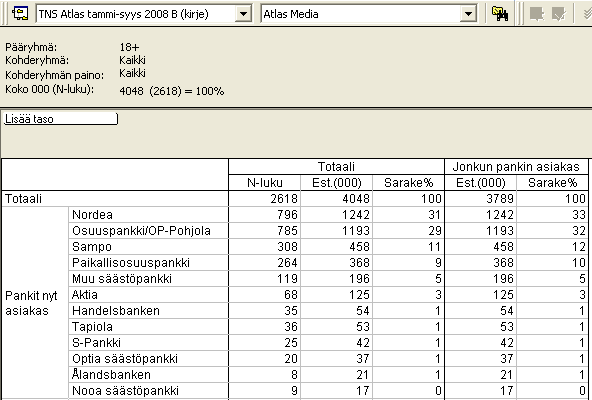Click Nooa säästöpankki N-luku cell 9

[x=265, y=391]
